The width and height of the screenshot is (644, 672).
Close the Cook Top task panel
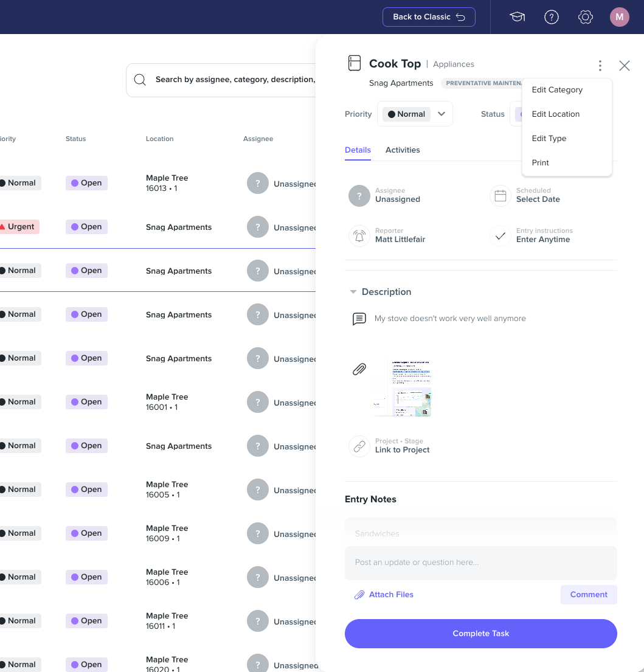pos(625,66)
